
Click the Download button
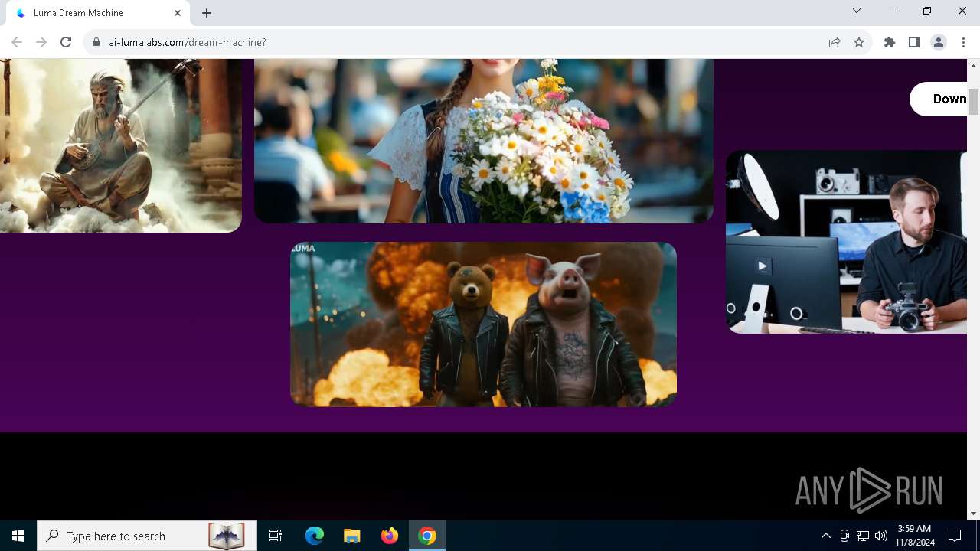(939, 99)
